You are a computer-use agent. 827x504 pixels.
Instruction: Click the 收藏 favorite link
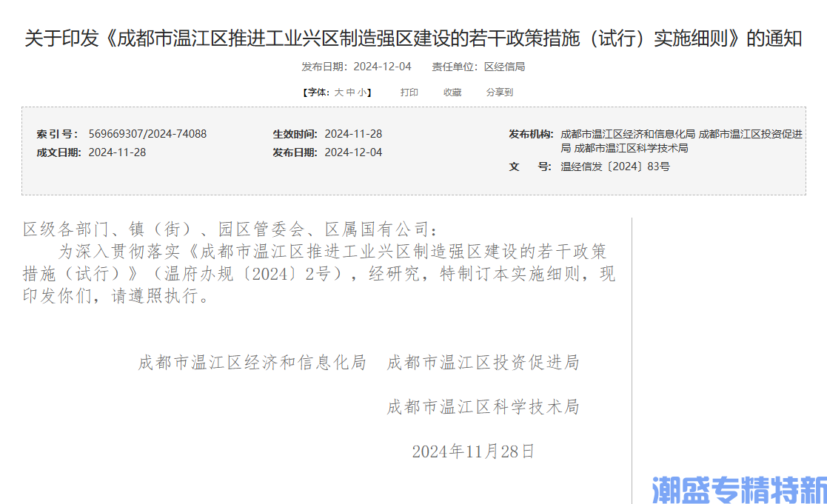click(452, 93)
